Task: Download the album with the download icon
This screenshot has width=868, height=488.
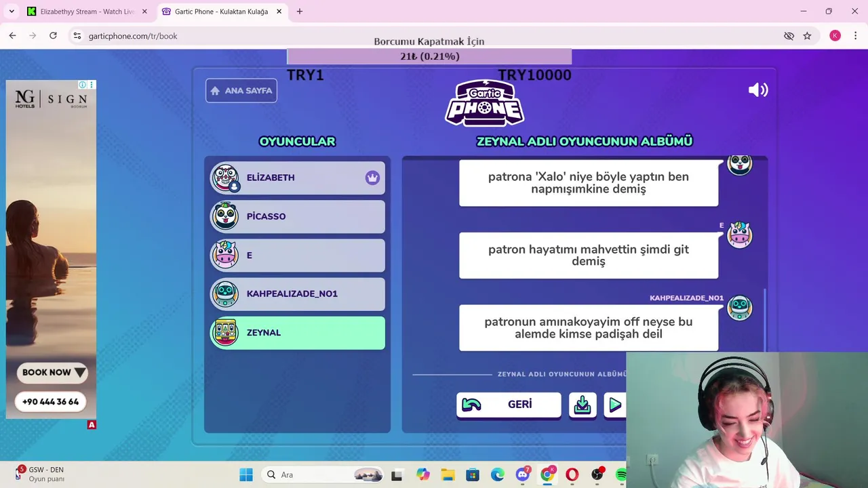Action: coord(583,405)
